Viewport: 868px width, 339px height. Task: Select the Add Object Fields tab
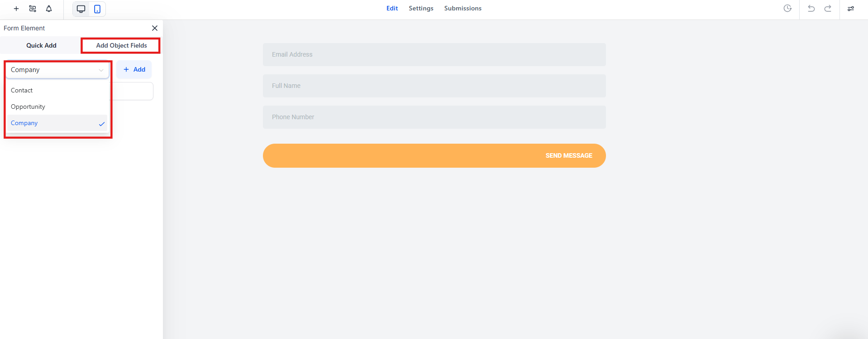tap(121, 45)
